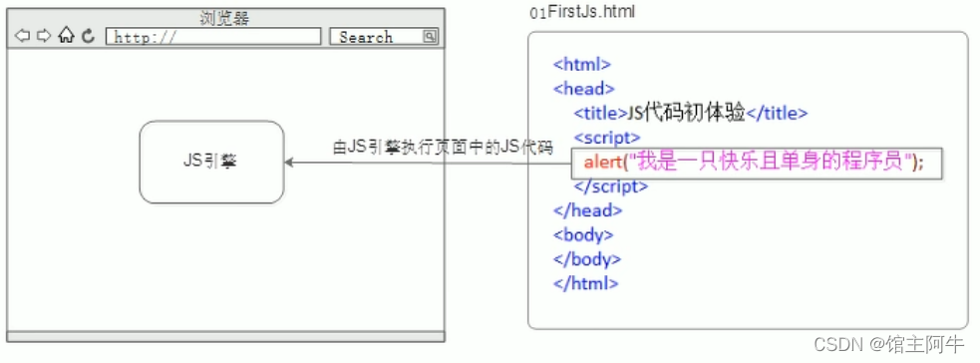Click the <title>JS代码初体验</title> line
980x363 pixels.
pyautogui.click(x=691, y=113)
